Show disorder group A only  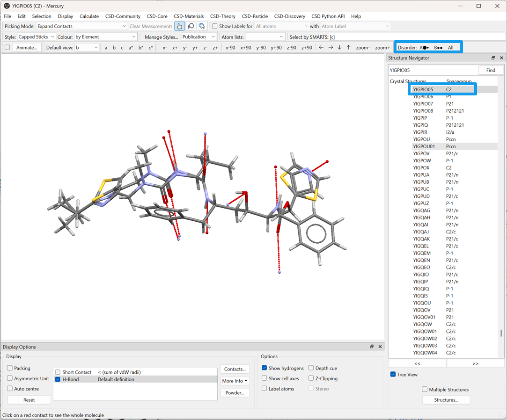pos(424,48)
